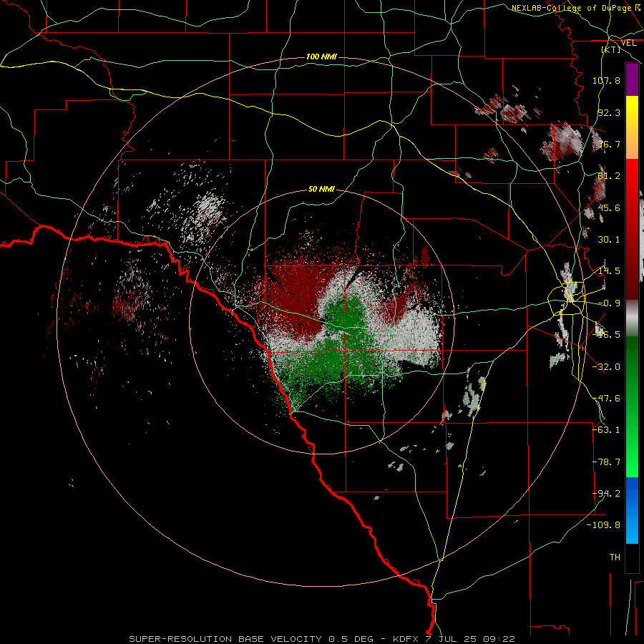Click the 30.1 legend value

(609, 240)
